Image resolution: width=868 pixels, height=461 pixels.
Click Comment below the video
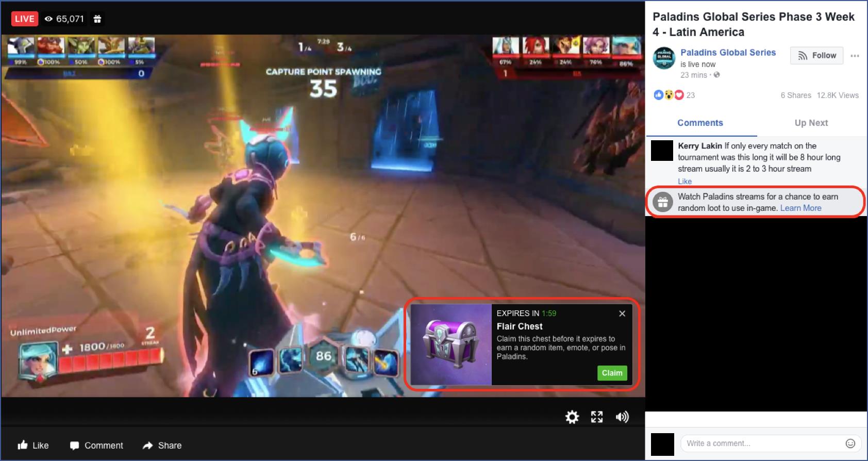96,446
